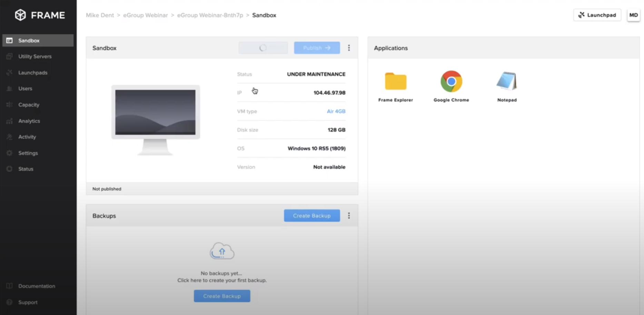
Task: Click the Frame logo icon
Action: [20, 15]
